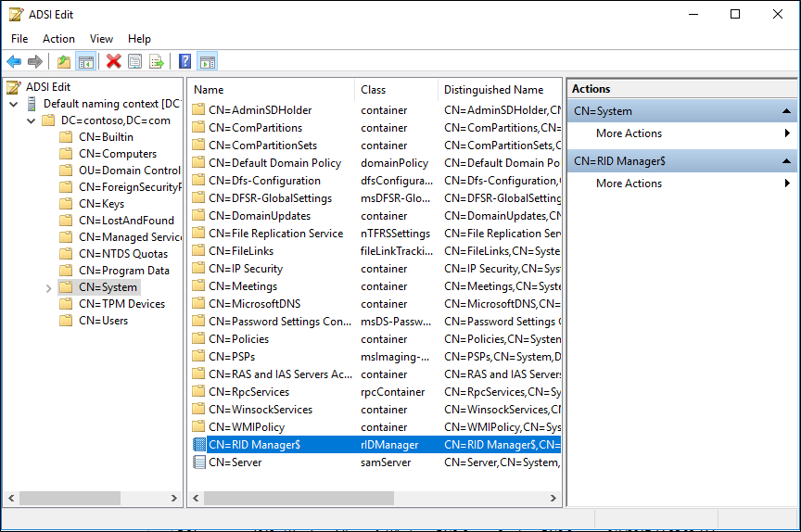801x532 pixels.
Task: Select CN=LostAndFound in the tree
Action: (126, 221)
